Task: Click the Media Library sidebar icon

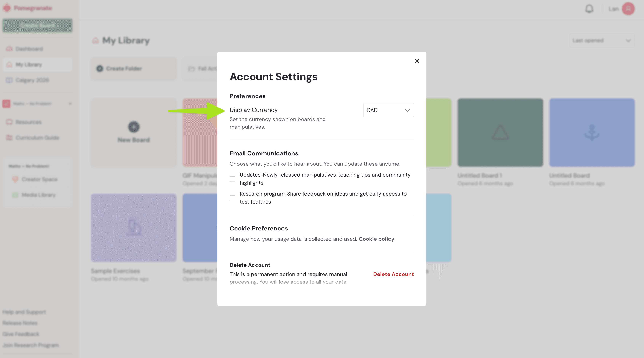Action: pyautogui.click(x=15, y=195)
